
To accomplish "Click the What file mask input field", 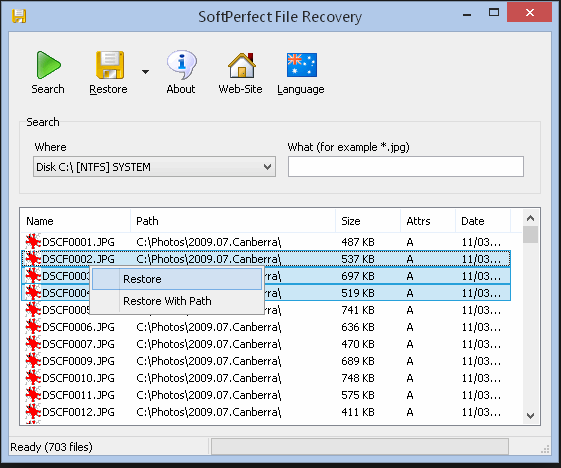I will coord(406,166).
